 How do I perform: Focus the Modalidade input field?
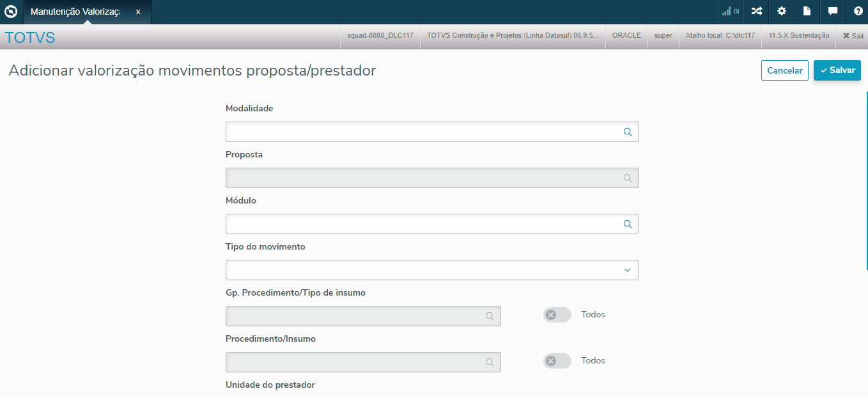pyautogui.click(x=432, y=132)
